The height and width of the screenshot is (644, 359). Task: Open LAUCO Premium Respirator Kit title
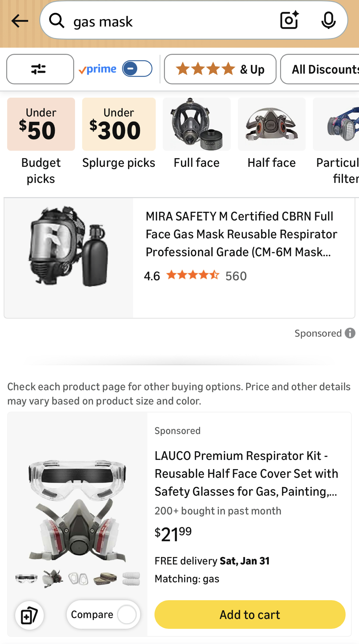246,473
